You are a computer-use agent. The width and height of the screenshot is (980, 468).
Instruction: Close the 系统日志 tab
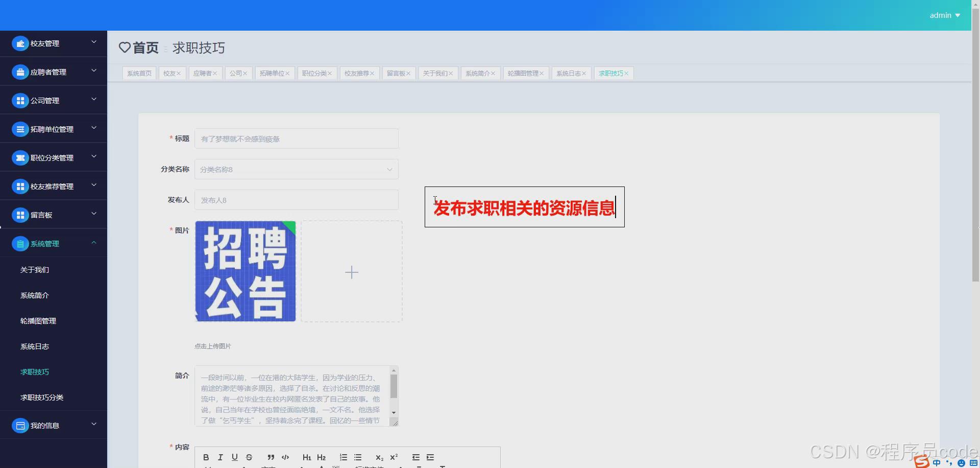pos(585,73)
